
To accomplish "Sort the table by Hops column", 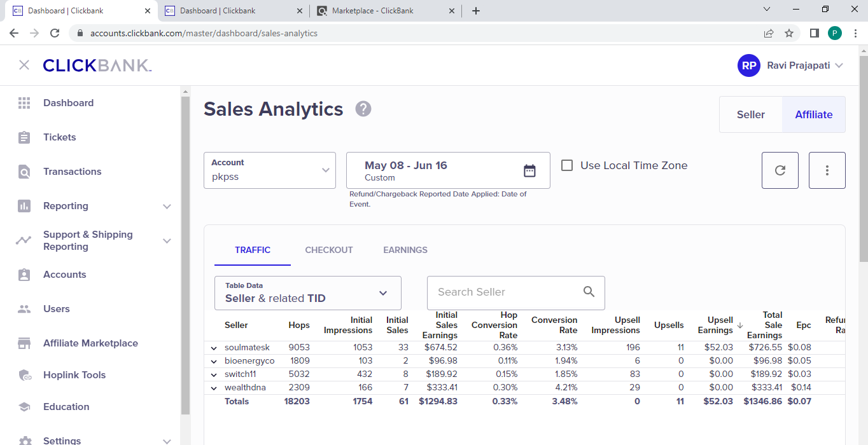I will coord(299,325).
